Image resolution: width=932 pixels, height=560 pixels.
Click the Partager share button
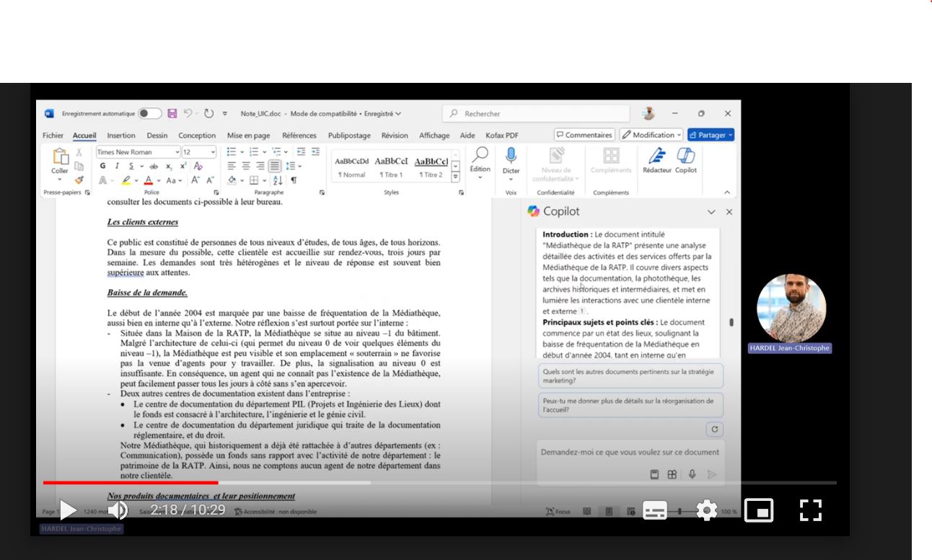point(711,135)
